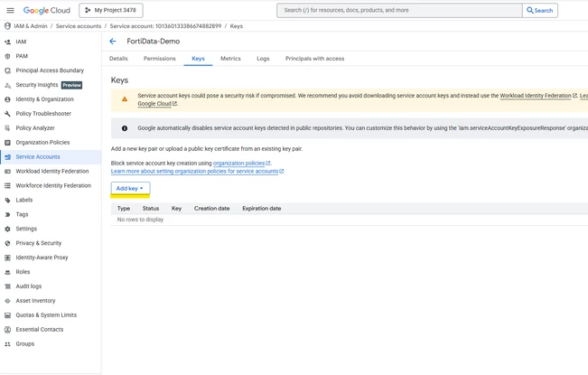Click the Workforce Identity Federation icon
Viewport: 588px width, 375px height.
pos(7,185)
